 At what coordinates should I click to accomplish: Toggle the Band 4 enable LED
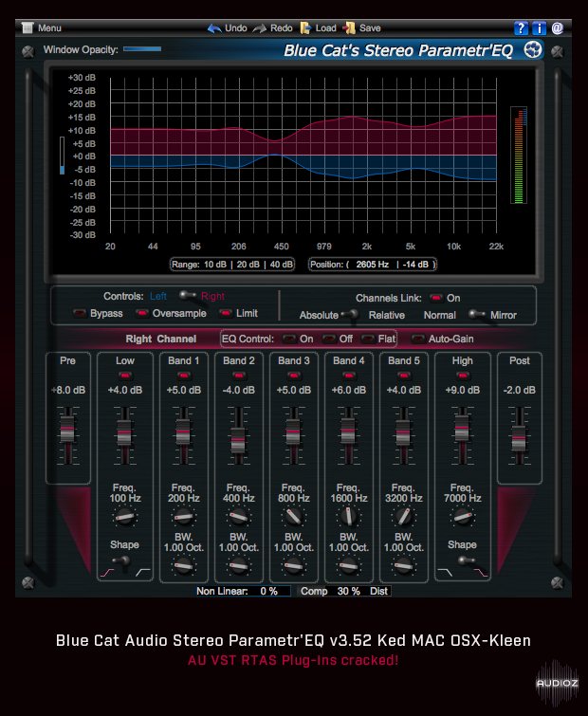pos(349,376)
